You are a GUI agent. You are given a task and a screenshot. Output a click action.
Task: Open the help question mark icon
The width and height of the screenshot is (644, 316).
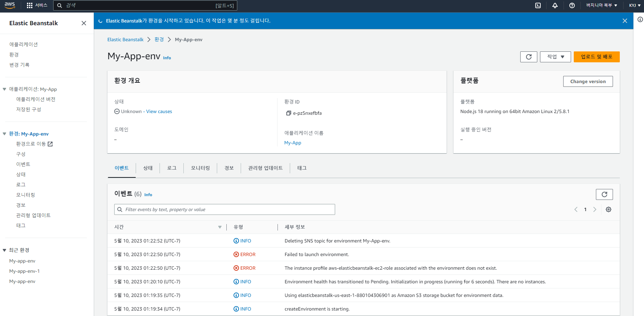click(x=572, y=5)
